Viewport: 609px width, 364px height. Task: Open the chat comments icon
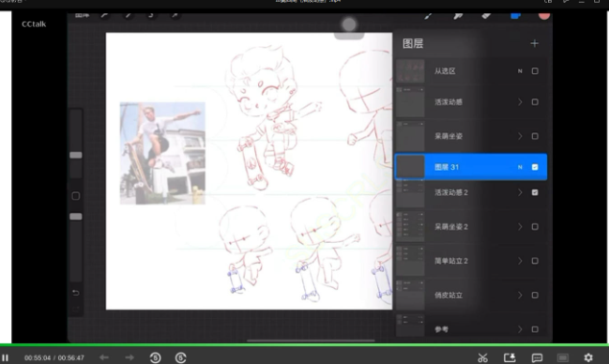pos(537,357)
